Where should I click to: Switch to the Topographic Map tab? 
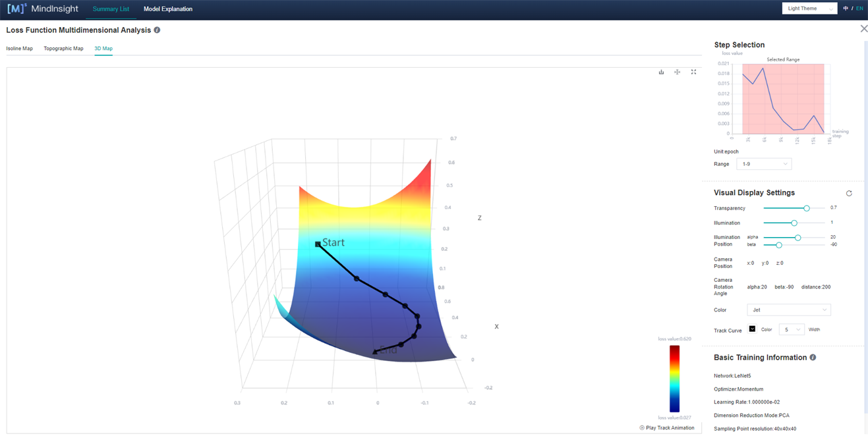point(63,49)
